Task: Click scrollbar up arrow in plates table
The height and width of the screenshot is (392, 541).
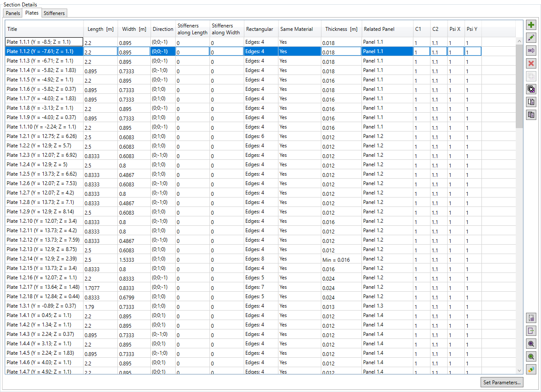Action: 519,41
